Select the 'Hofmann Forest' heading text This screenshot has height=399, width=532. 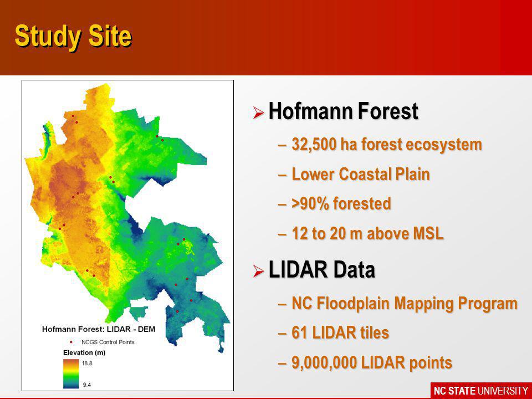click(344, 111)
